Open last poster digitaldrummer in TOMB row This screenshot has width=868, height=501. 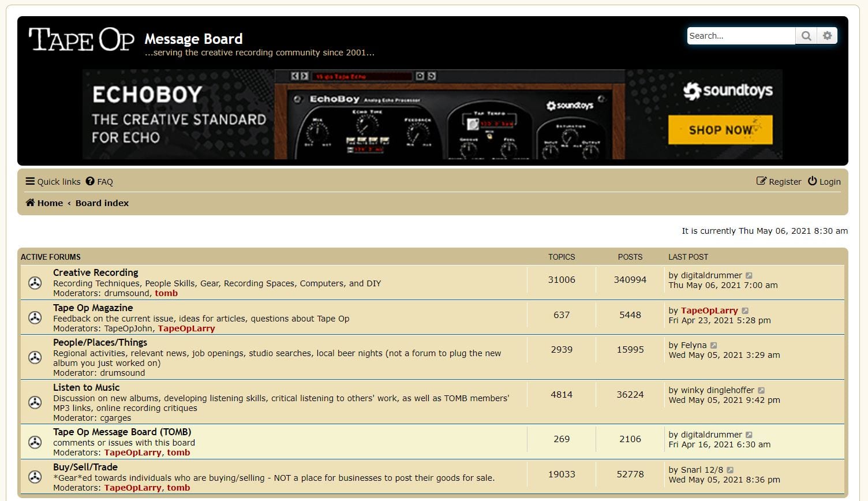tap(712, 435)
